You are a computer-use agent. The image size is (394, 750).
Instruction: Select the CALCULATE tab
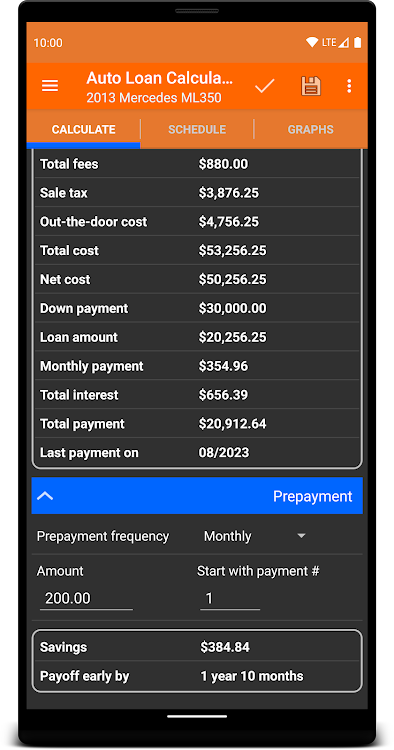click(x=84, y=130)
